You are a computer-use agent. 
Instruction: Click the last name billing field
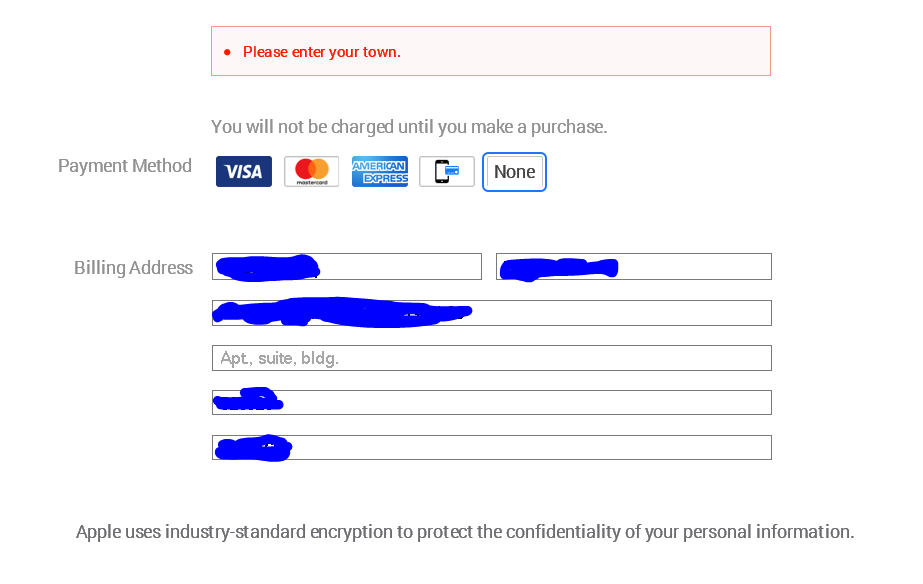[x=633, y=266]
